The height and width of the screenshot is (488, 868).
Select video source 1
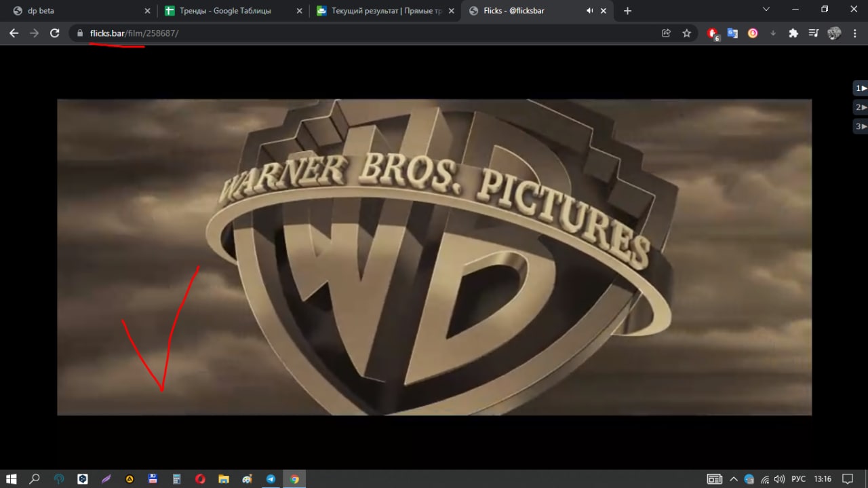click(x=861, y=88)
